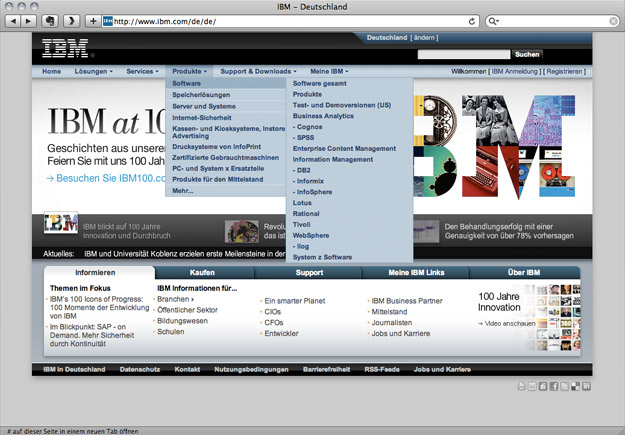Click the colorful IBM thumbnail in the dark strip
This screenshot has height=435, width=625.
61,223
